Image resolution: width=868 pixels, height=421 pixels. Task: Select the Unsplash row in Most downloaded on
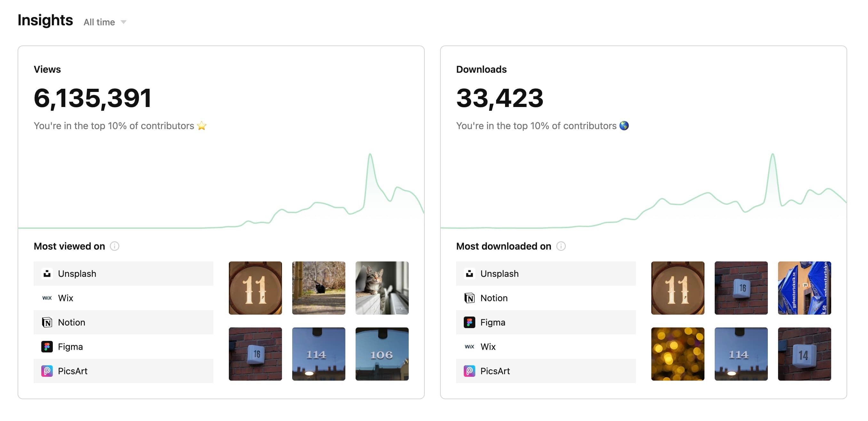[x=546, y=273]
